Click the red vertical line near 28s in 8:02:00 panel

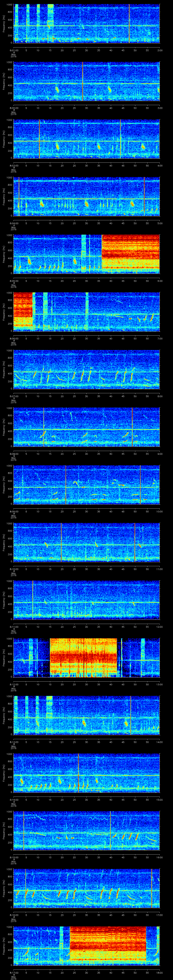(x=82, y=81)
